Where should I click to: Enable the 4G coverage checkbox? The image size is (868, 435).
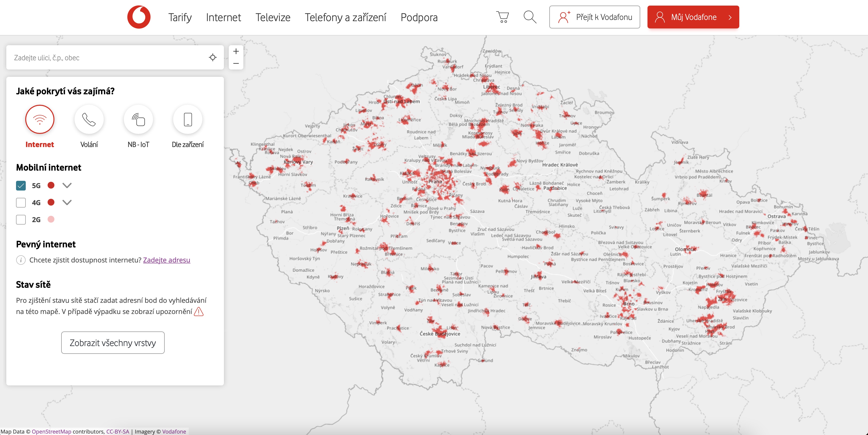click(21, 203)
